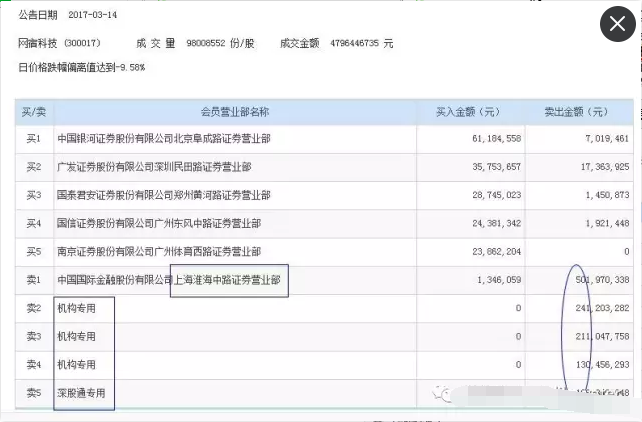Click 深股通专用 in the 卖5 row
The image size is (642, 422).
[81, 393]
